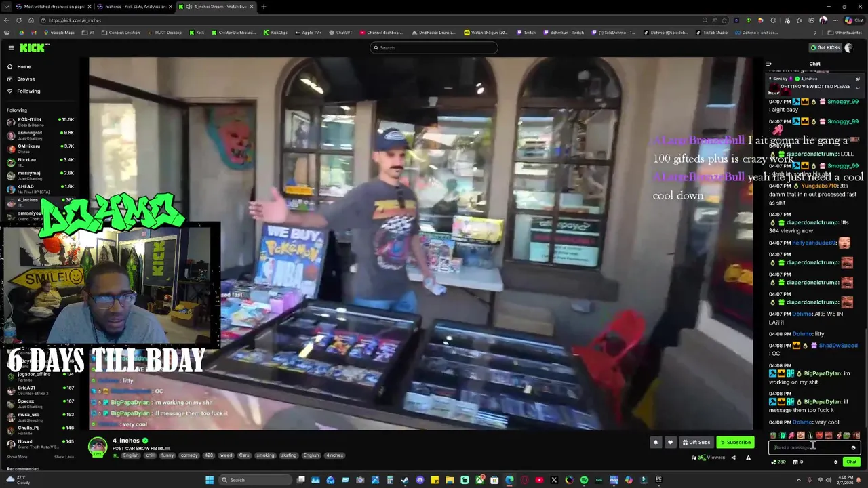Enable notifications with bell icon

[x=655, y=442]
